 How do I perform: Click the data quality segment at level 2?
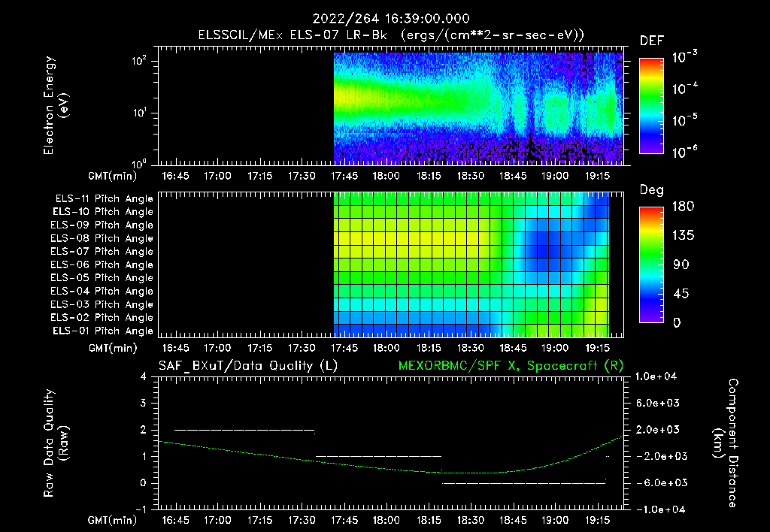tap(244, 430)
